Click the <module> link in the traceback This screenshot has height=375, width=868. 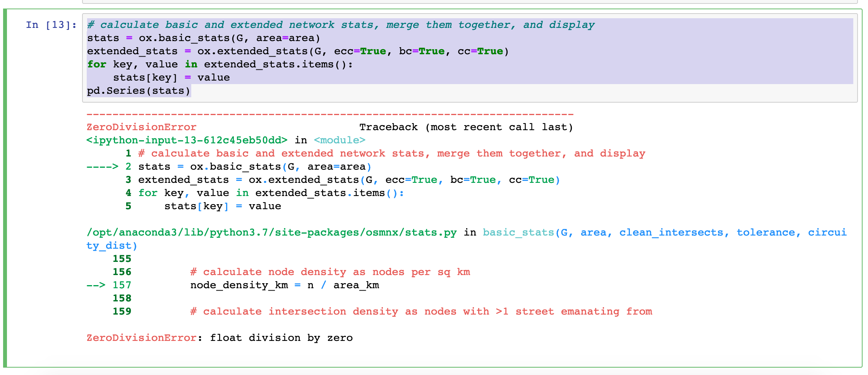click(x=339, y=140)
